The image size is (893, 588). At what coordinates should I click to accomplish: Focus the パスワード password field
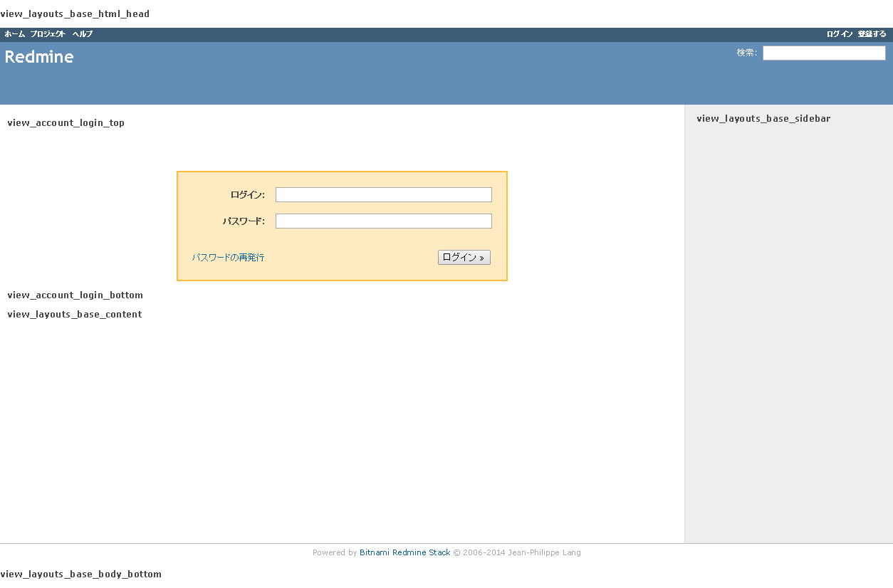point(383,221)
